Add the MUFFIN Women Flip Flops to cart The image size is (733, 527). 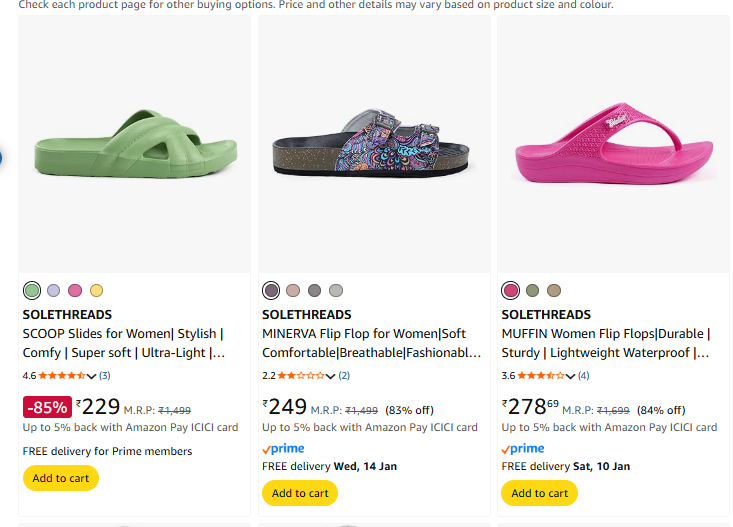point(540,493)
